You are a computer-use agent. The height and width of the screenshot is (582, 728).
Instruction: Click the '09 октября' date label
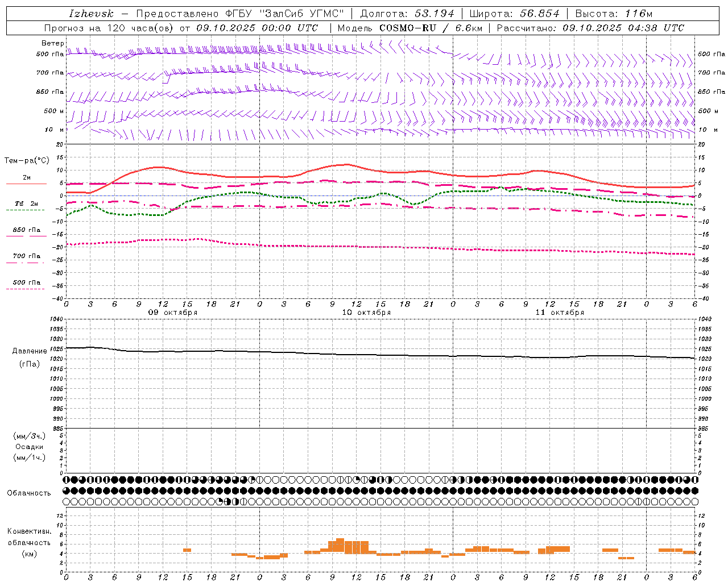coord(173,313)
